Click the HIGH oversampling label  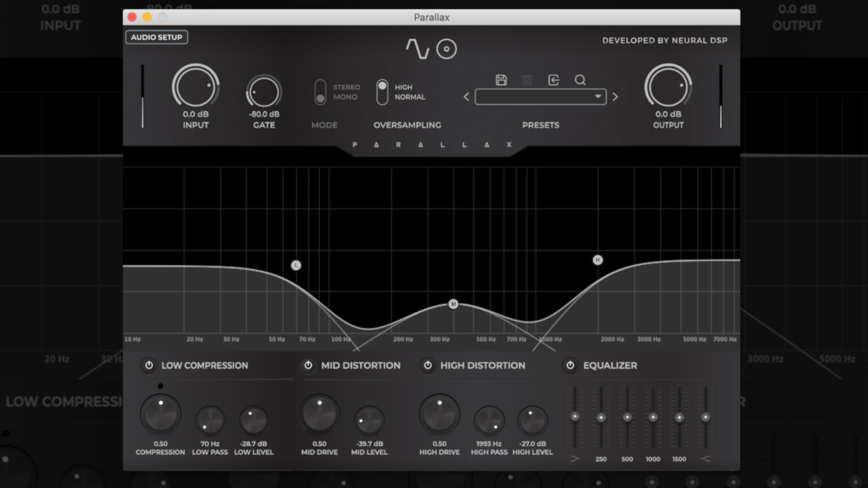(x=403, y=87)
